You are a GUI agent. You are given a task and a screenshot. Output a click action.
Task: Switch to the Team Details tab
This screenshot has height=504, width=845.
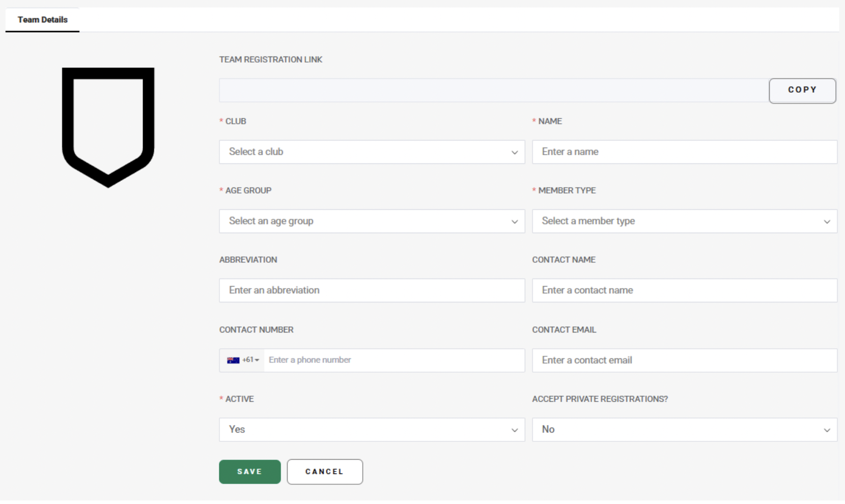tap(43, 20)
